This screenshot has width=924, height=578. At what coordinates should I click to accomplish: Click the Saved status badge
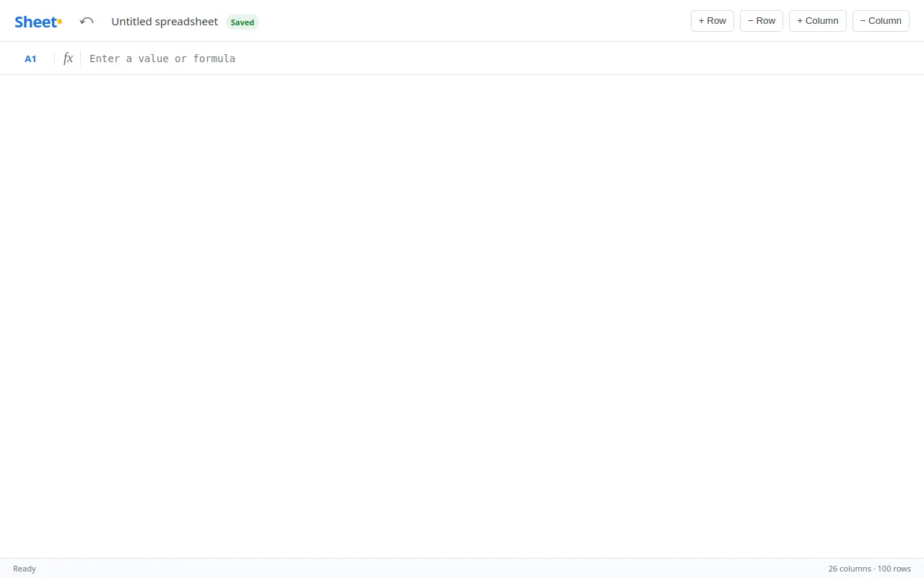point(243,22)
